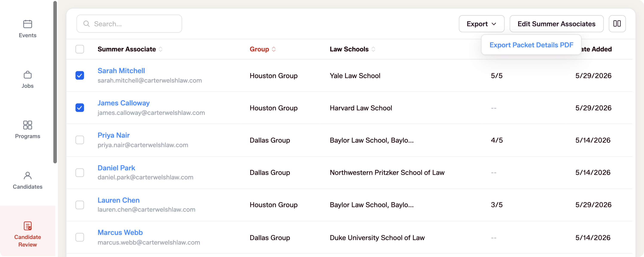Click Priya Nair's 4/5 score
This screenshot has width=644, height=257.
[x=497, y=140]
